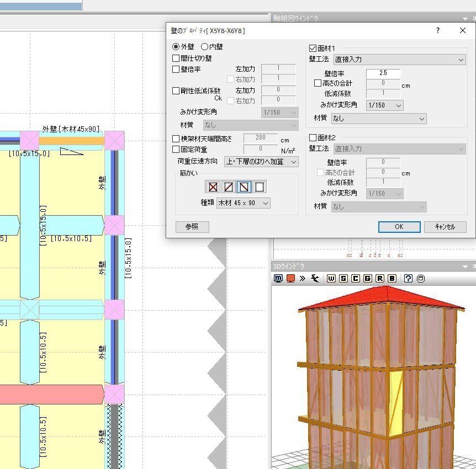Open 面材1 材質 なし dropdown
This screenshot has width=476, height=469.
(379, 119)
